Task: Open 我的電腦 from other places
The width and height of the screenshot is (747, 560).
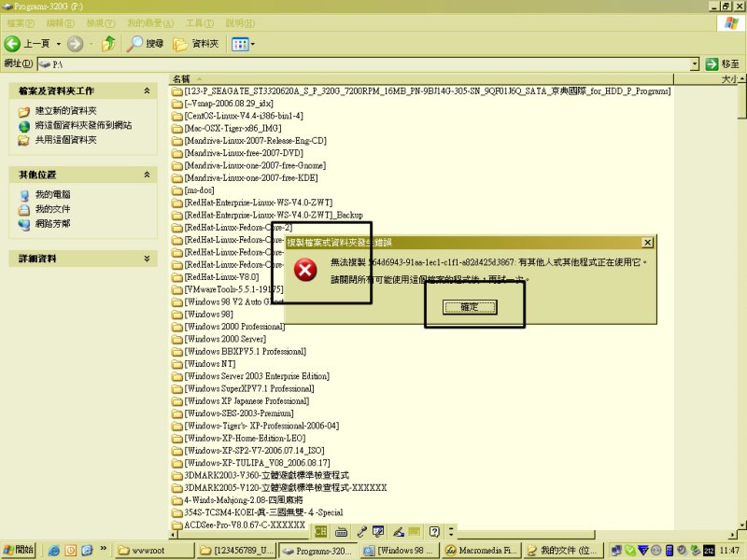Action: [x=52, y=194]
